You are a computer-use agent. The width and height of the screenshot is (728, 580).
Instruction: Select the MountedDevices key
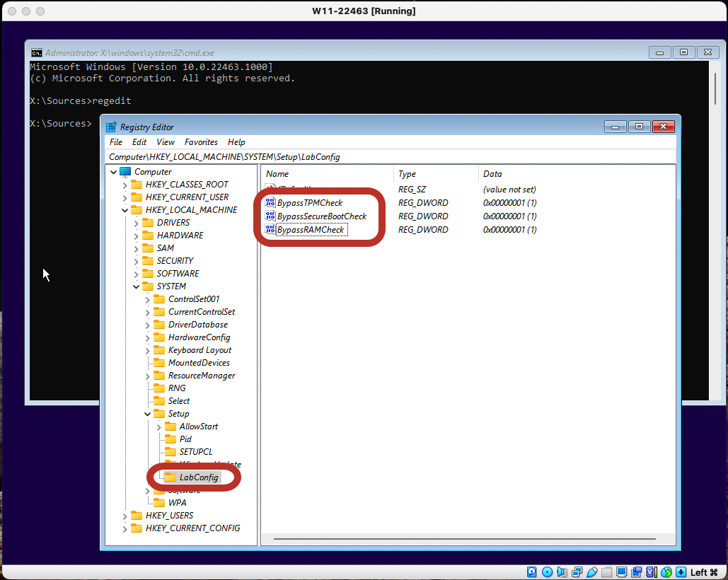[199, 363]
